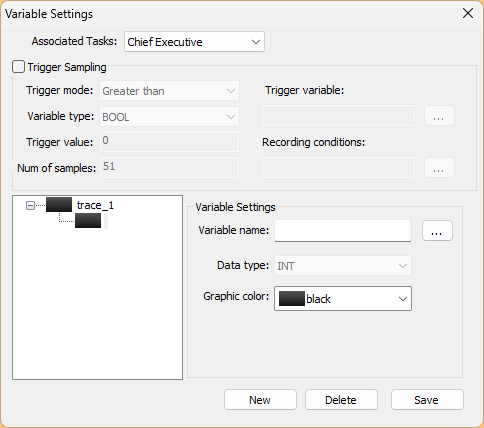Click the Recording conditions input field
Image resolution: width=484 pixels, height=428 pixels.
tap(338, 167)
